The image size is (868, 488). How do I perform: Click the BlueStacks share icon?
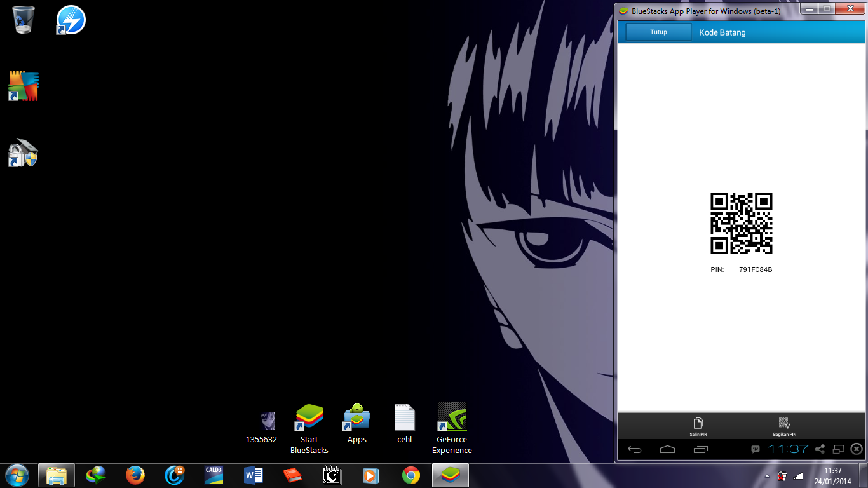coord(820,449)
